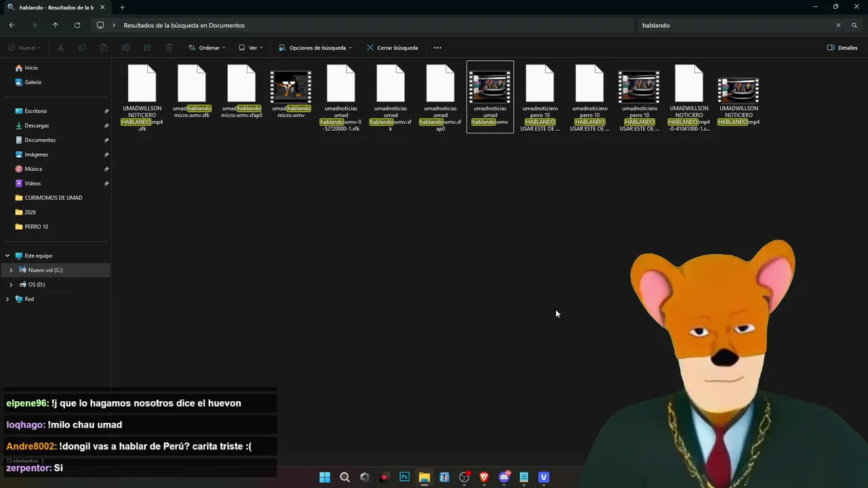This screenshot has height=488, width=868.
Task: Switch to the 'hablando - Resultados' tab
Action: (56, 7)
